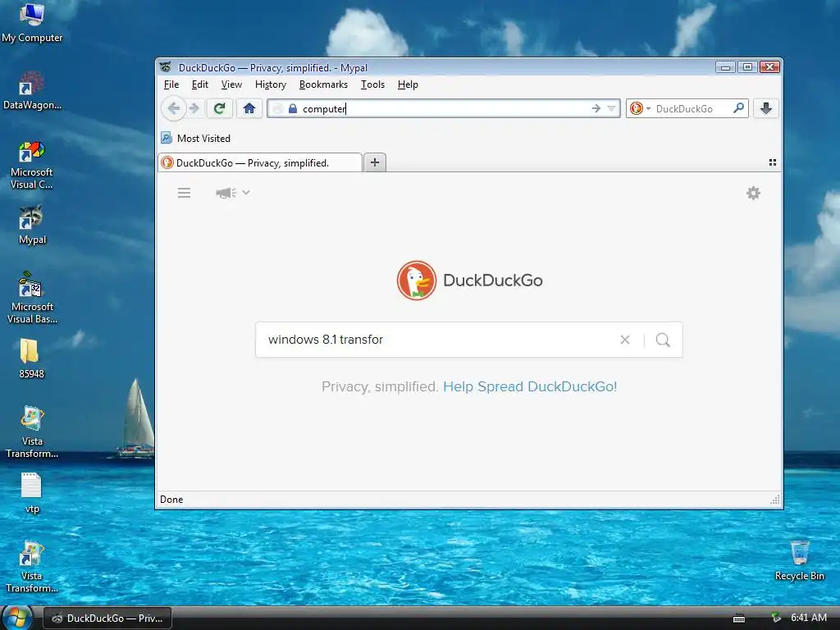This screenshot has width=840, height=630.
Task: Select Microsoft Visual Basic desktop shortcut
Action: tap(32, 298)
